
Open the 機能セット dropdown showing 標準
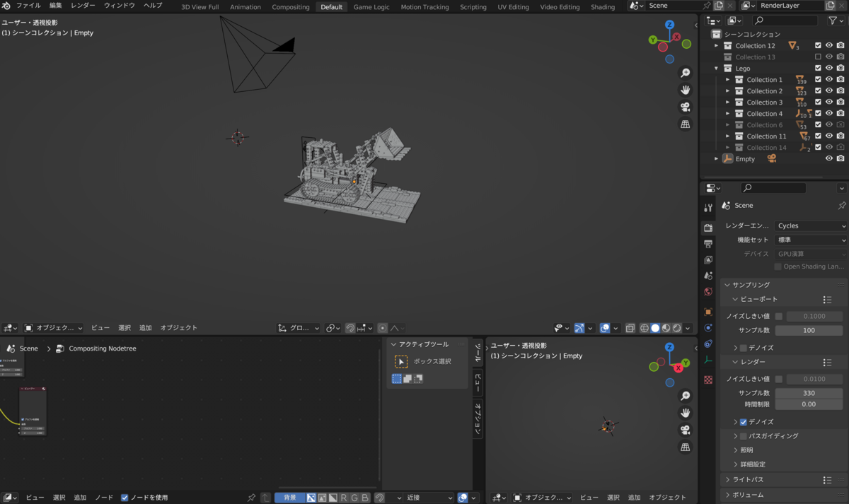(811, 240)
